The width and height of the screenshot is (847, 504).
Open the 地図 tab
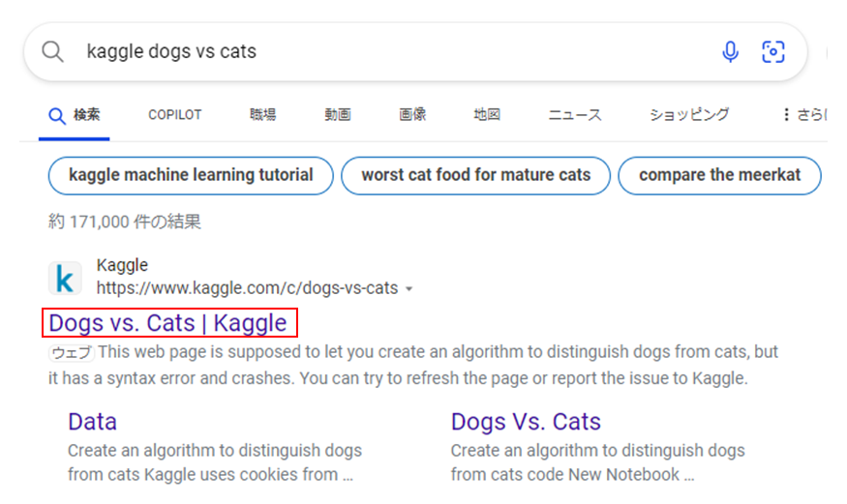[487, 115]
